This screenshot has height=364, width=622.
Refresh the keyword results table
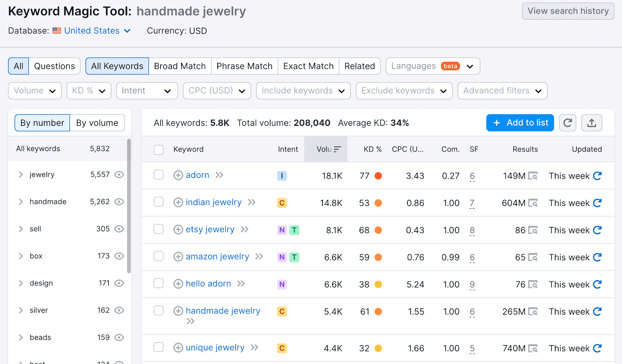tap(568, 123)
